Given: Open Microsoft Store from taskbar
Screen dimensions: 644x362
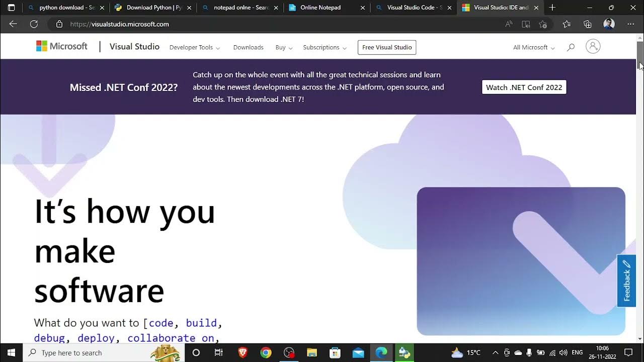Looking at the screenshot, I should click(335, 352).
